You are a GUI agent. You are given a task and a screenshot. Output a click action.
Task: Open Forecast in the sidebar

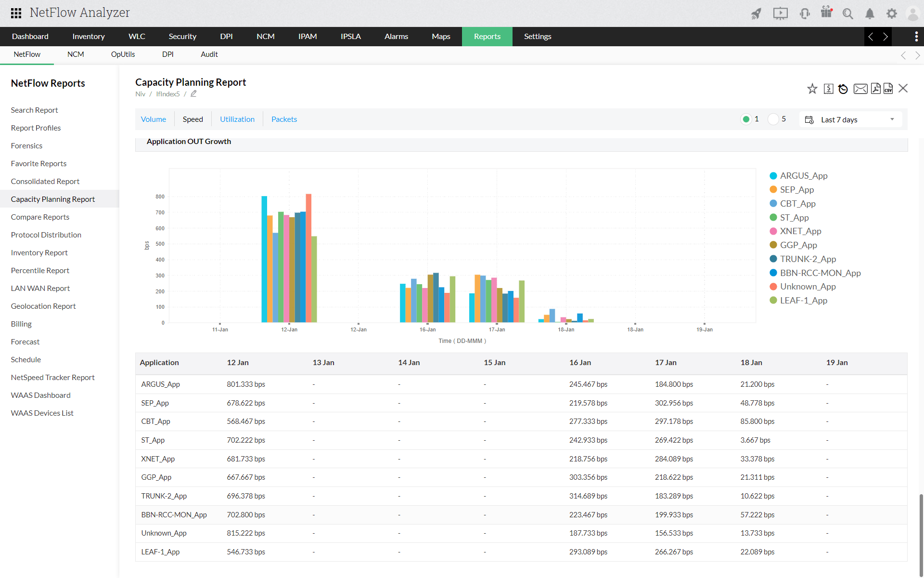tap(25, 342)
